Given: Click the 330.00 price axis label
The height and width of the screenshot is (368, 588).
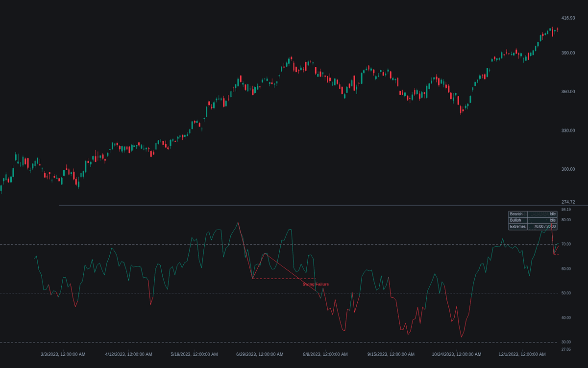Looking at the screenshot, I should 568,131.
